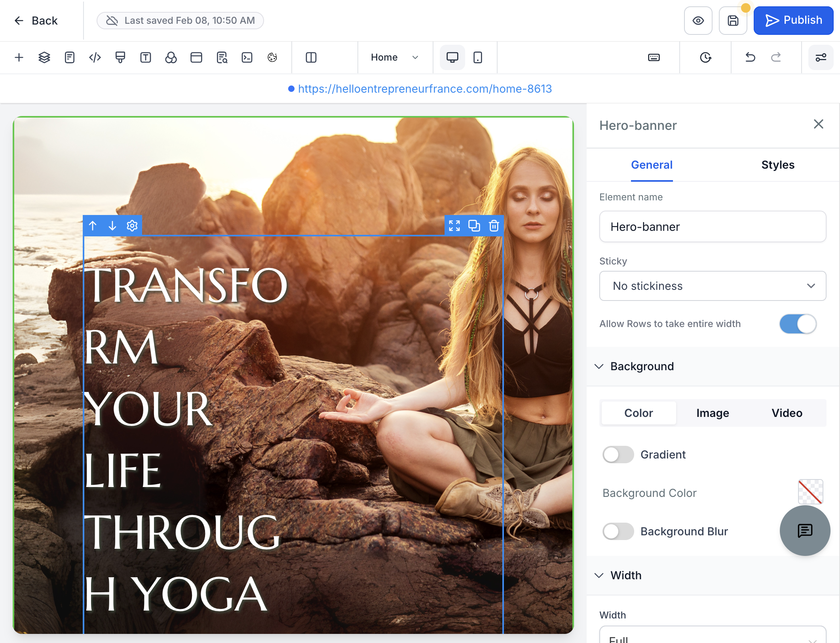This screenshot has width=840, height=643.
Task: Click the plus add element icon
Action: 19,57
